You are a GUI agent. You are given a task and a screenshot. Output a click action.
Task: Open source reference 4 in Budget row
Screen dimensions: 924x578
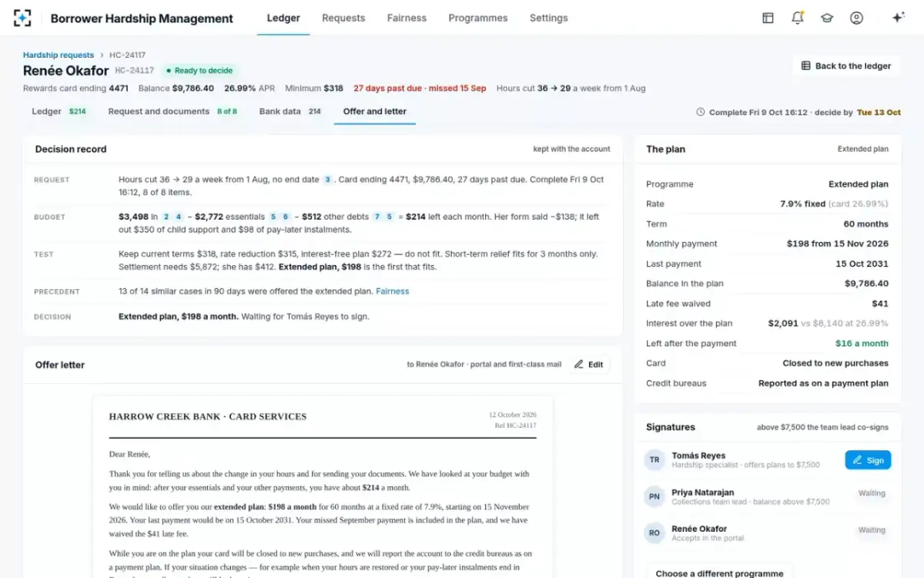pos(179,217)
